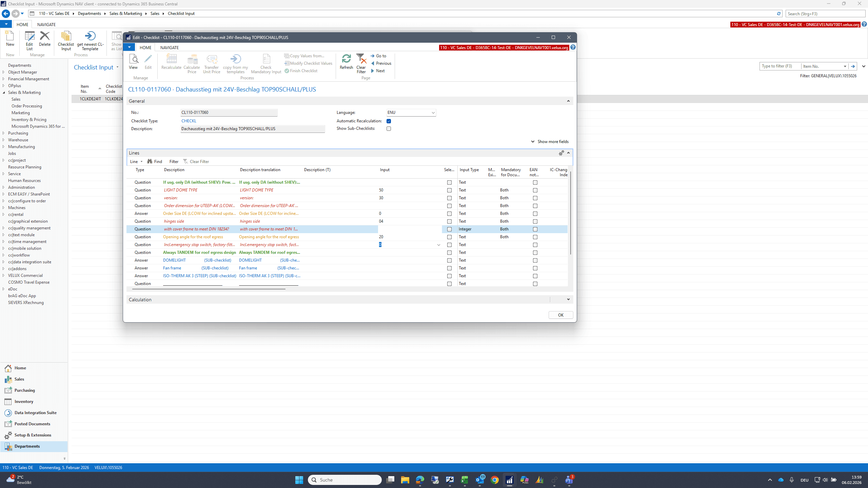Click the Delete icon in main ribbon
This screenshot has width=868, height=488.
tap(45, 36)
